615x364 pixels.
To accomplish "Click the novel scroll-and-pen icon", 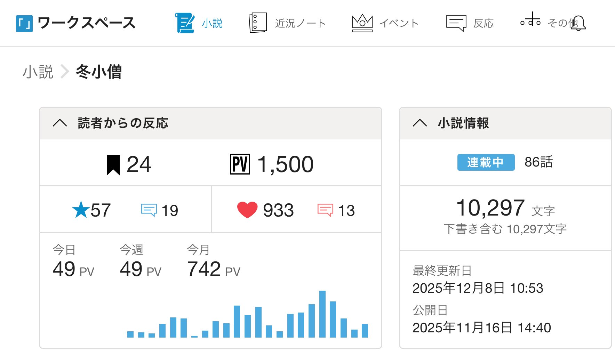I will (185, 23).
